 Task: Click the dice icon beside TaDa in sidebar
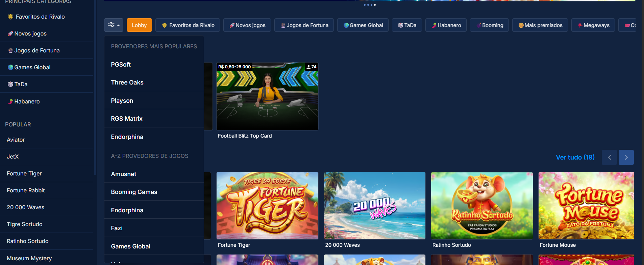10,84
